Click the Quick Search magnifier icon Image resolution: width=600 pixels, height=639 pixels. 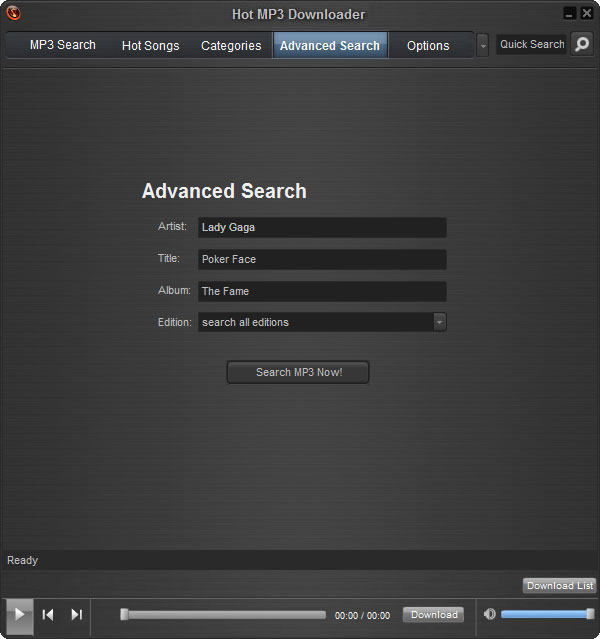[582, 44]
